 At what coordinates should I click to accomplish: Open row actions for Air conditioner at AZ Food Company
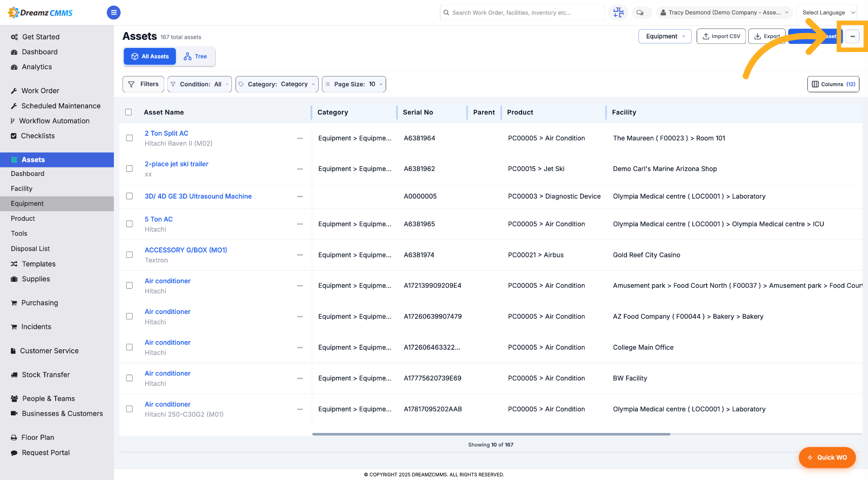click(x=300, y=317)
